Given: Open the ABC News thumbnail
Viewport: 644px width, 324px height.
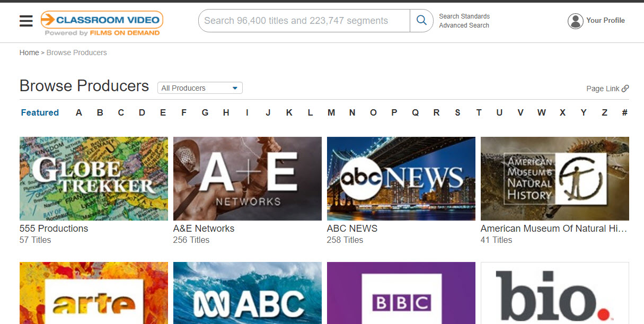Looking at the screenshot, I should click(x=401, y=179).
